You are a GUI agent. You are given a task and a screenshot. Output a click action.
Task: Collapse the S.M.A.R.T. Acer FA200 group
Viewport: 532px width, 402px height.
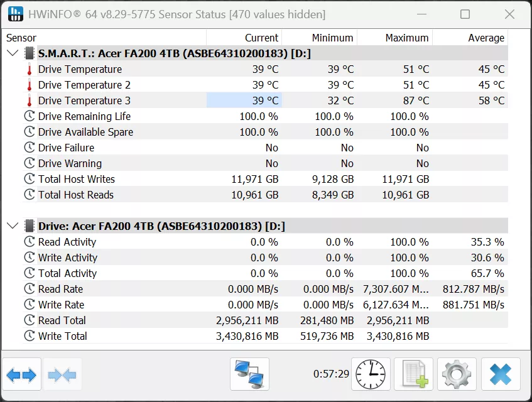pos(13,53)
